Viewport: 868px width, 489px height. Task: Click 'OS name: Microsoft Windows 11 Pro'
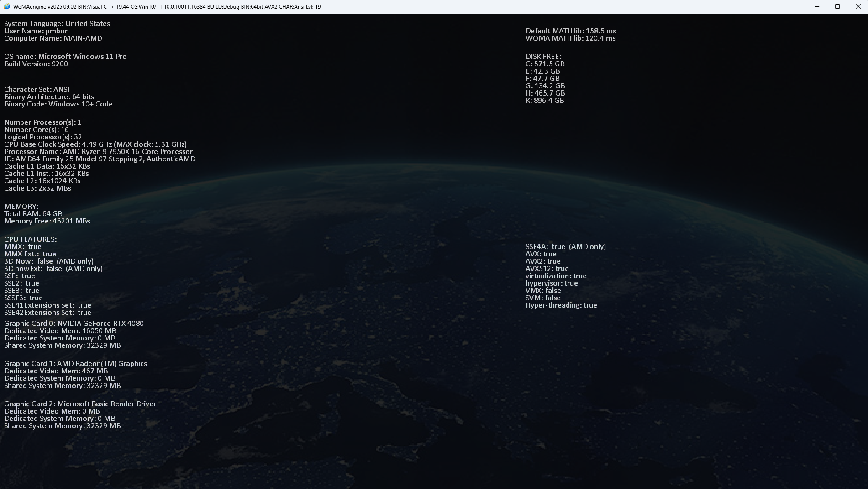[65, 57]
